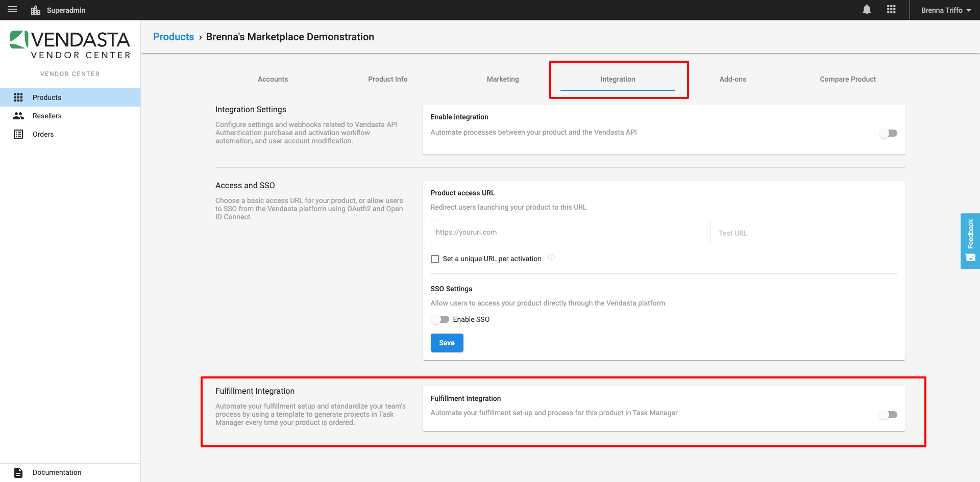Click the Enable integration label
Viewport: 980px width, 482px height.
[459, 117]
